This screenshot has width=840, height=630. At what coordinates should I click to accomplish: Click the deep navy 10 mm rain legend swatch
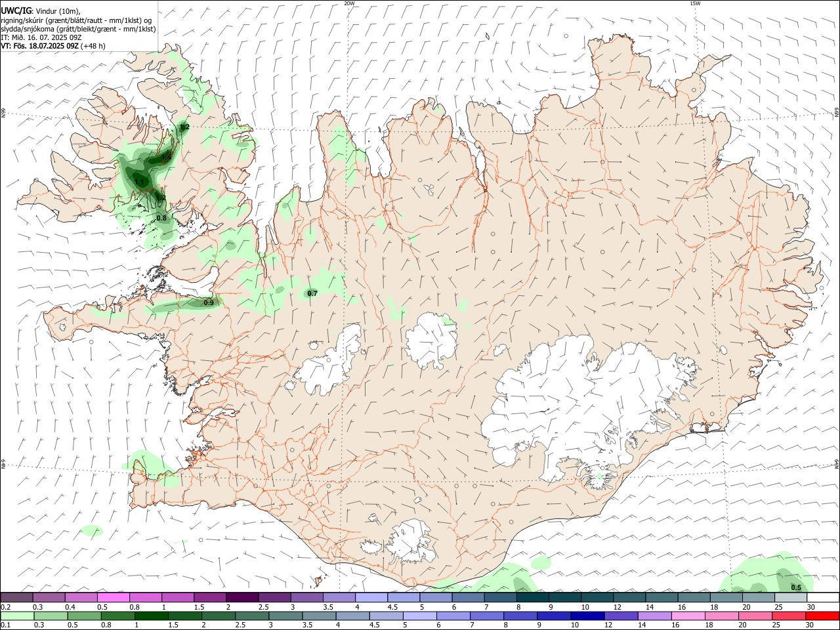click(x=587, y=616)
